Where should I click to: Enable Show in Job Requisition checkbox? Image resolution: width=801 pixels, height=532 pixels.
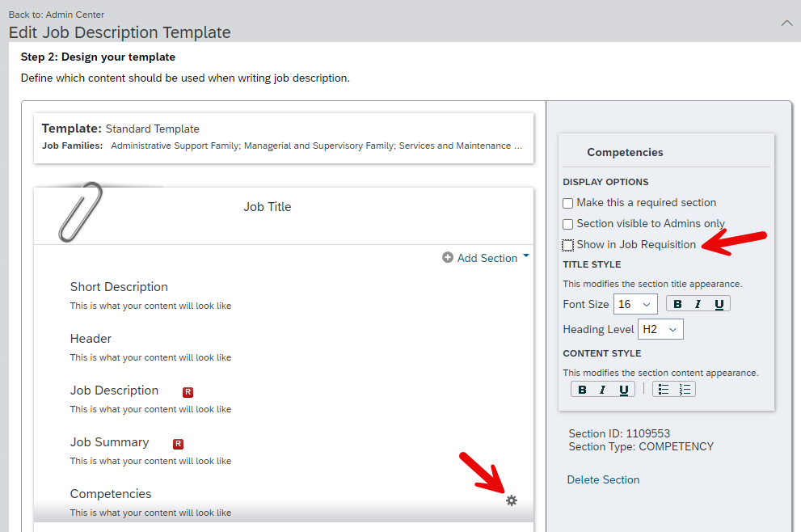[567, 245]
